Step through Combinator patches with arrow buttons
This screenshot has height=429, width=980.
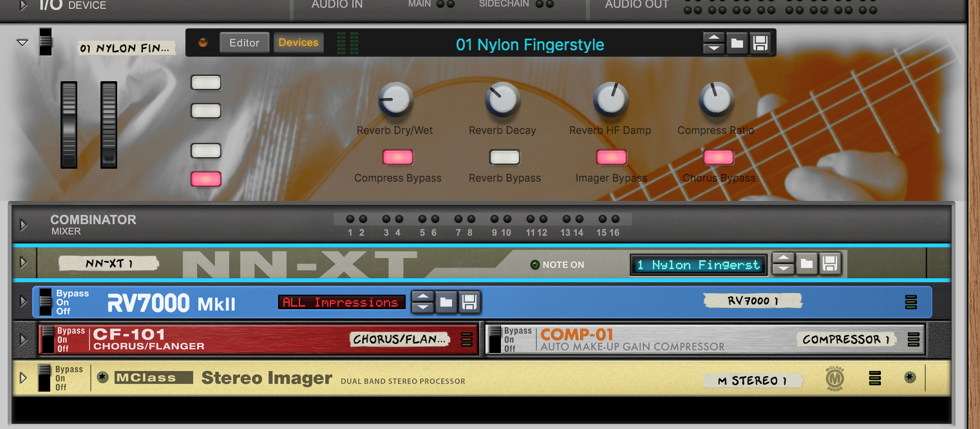pos(713,43)
